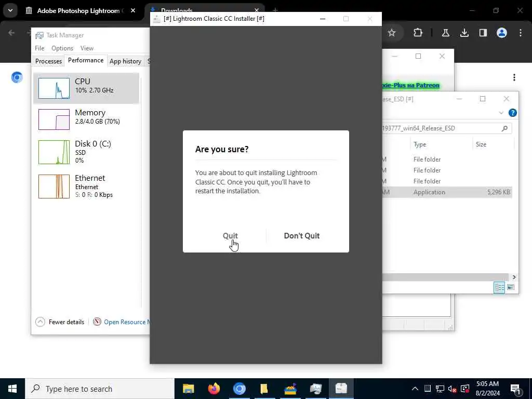Click the search box in File Explorer
532x399 pixels.
447,128
